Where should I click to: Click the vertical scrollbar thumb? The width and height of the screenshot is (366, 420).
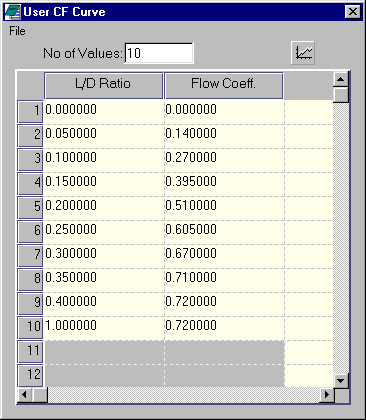tap(340, 95)
